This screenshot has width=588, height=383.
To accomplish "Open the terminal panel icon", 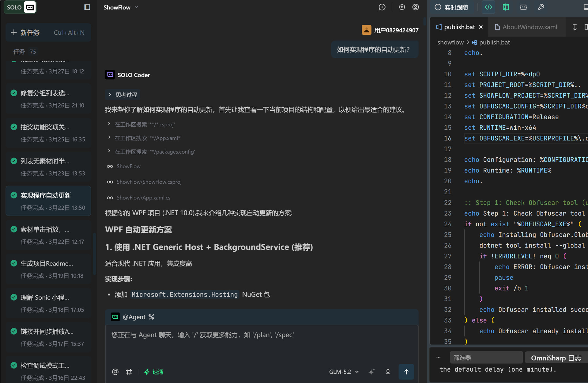I will click(523, 7).
